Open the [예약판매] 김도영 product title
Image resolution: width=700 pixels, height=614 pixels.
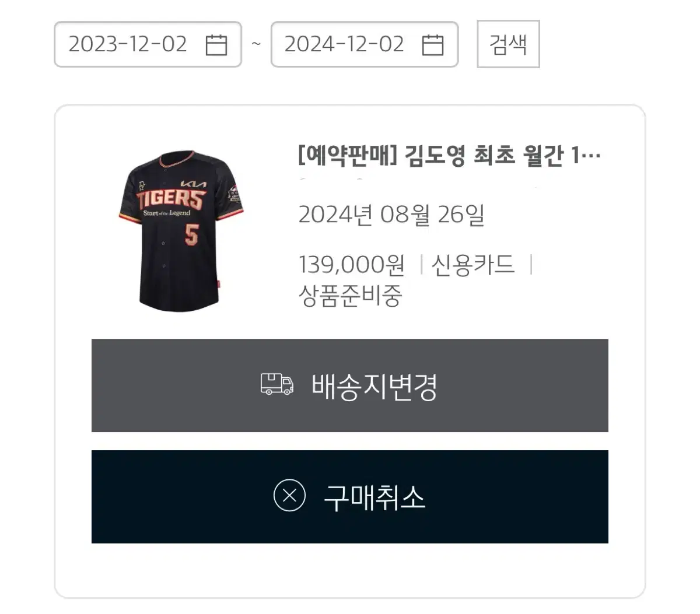449,156
